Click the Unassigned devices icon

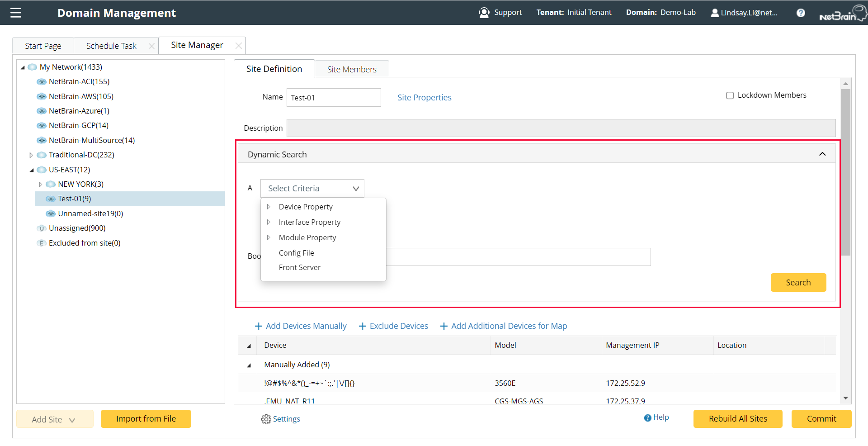[42, 228]
